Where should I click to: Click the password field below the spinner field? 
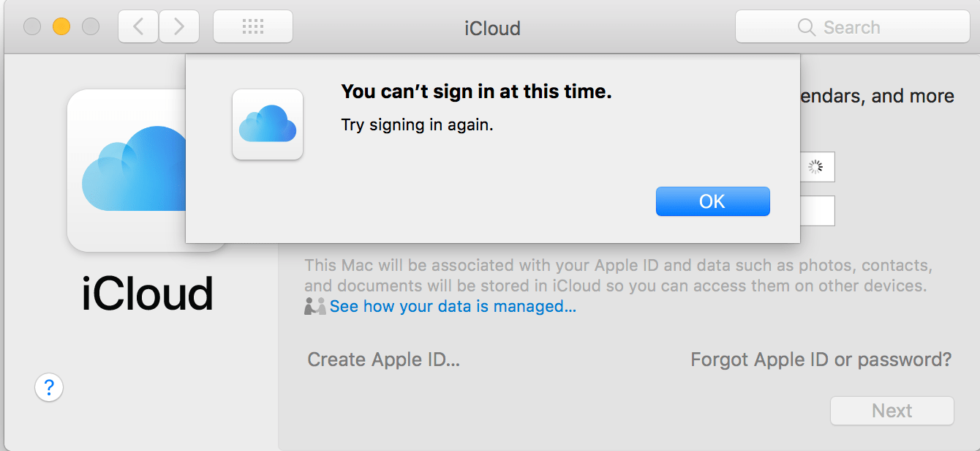click(816, 211)
